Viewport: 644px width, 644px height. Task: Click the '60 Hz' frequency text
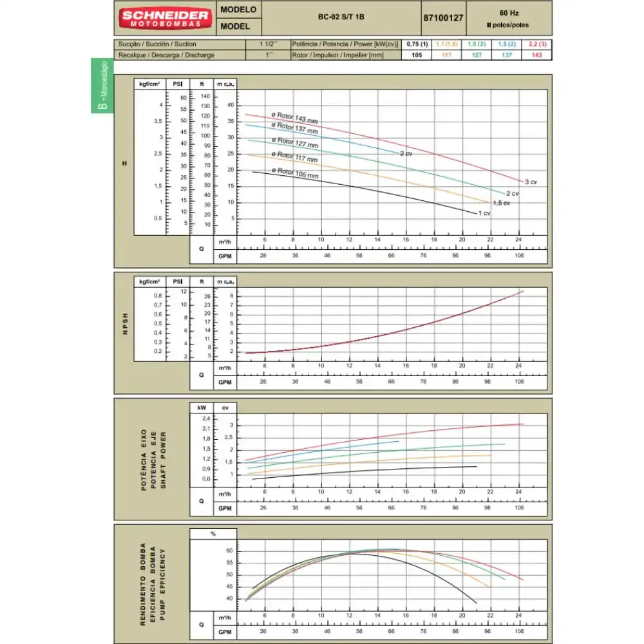click(x=509, y=13)
